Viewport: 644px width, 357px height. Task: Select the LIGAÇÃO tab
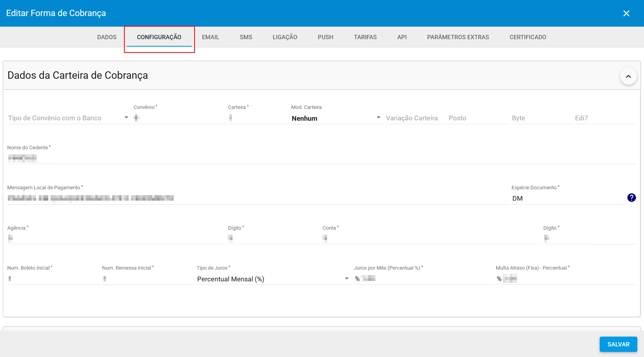tap(285, 37)
